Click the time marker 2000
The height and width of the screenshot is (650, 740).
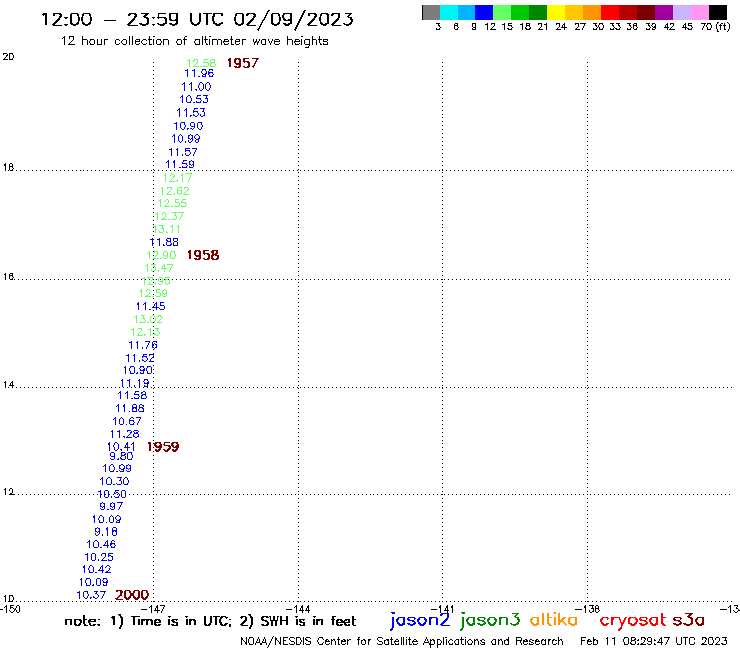132,595
